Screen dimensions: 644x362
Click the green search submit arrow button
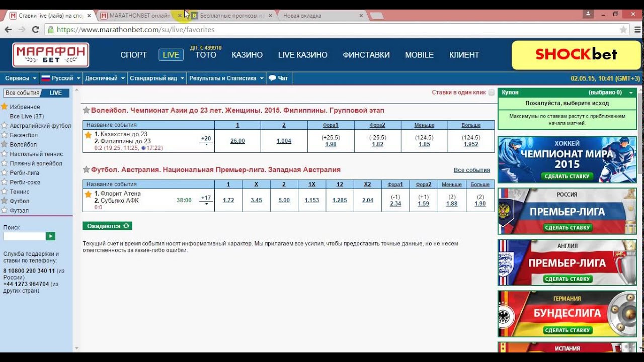(51, 236)
